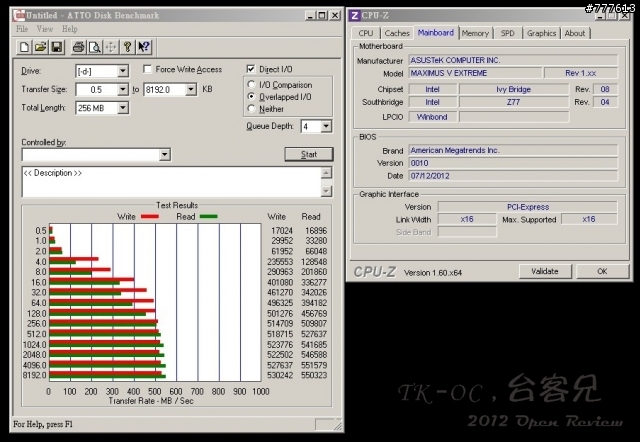
Task: Open the minimum Transfer Size dropdown showing 0.5
Action: coord(123,89)
